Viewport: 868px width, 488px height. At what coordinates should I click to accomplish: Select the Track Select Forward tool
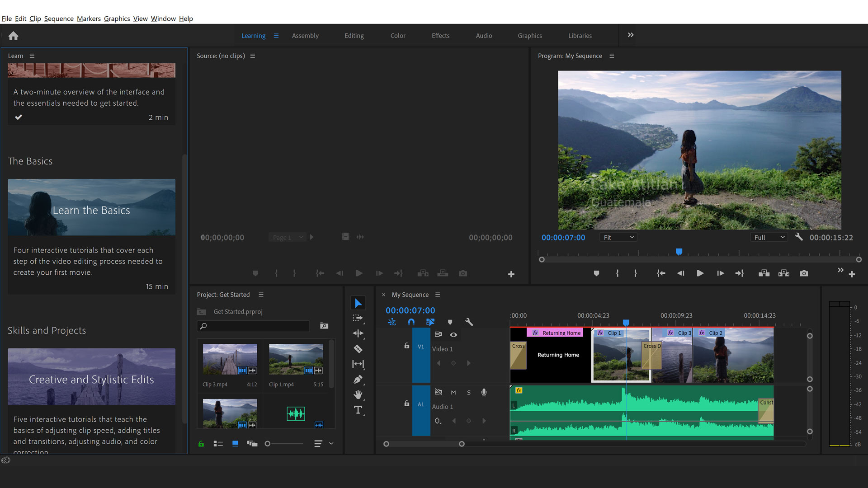(359, 318)
